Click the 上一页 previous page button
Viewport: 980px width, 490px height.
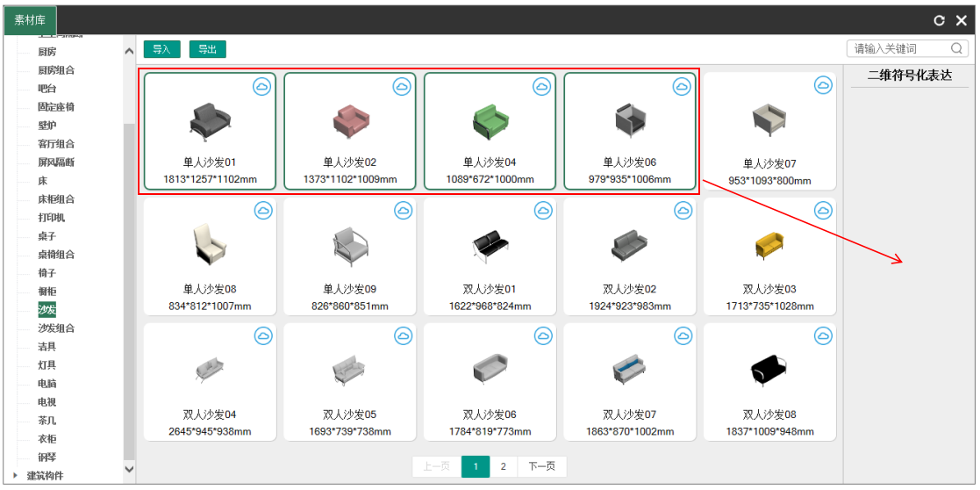[437, 466]
